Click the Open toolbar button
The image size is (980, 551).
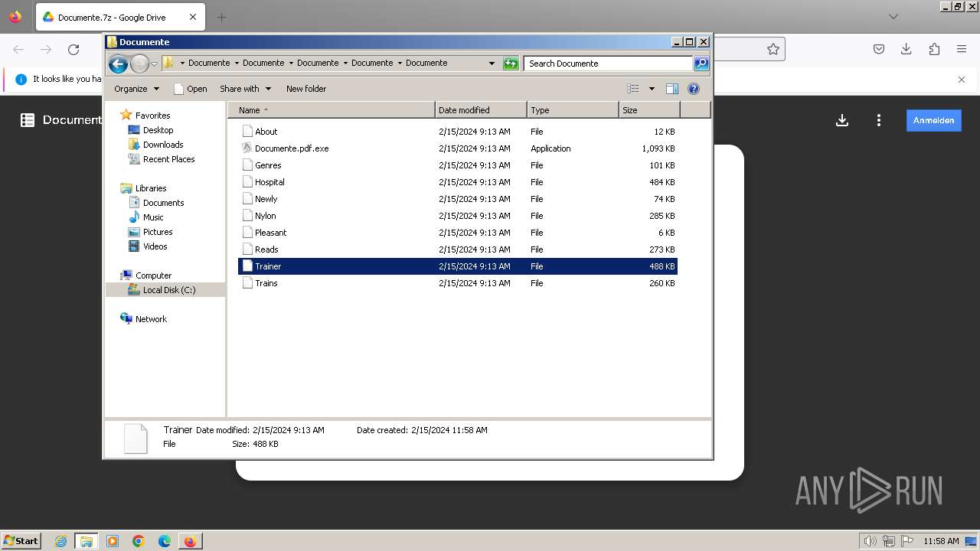click(x=191, y=89)
